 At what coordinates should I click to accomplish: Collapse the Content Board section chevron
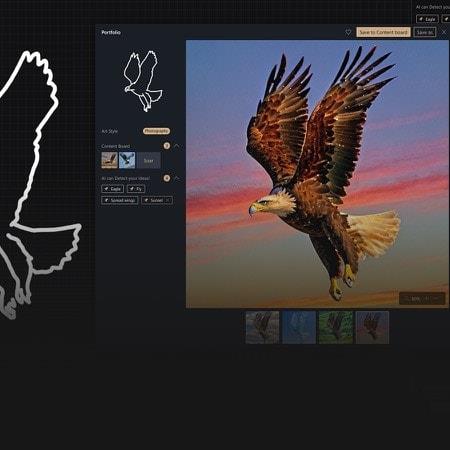[x=177, y=146]
